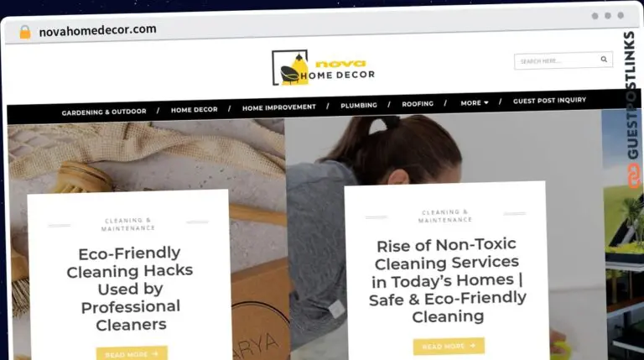Click arrow icon on right Read More button
The image size is (644, 360).
[x=472, y=346]
